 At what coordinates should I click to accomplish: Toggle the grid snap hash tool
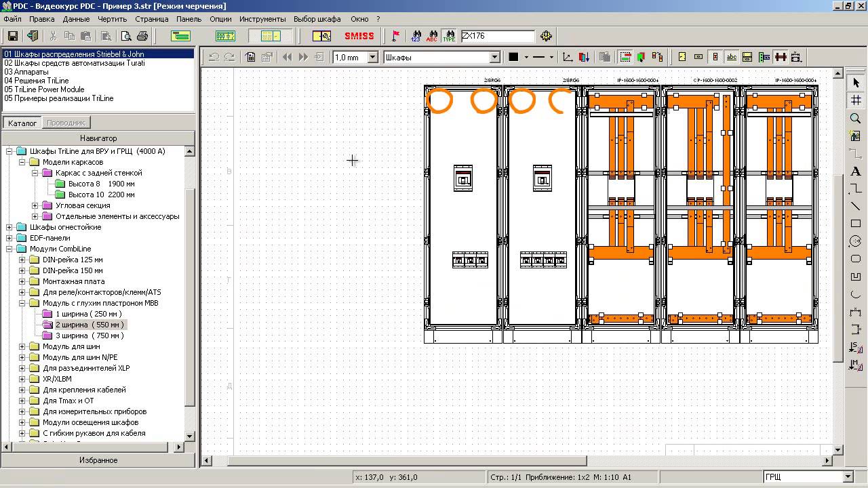click(x=856, y=100)
